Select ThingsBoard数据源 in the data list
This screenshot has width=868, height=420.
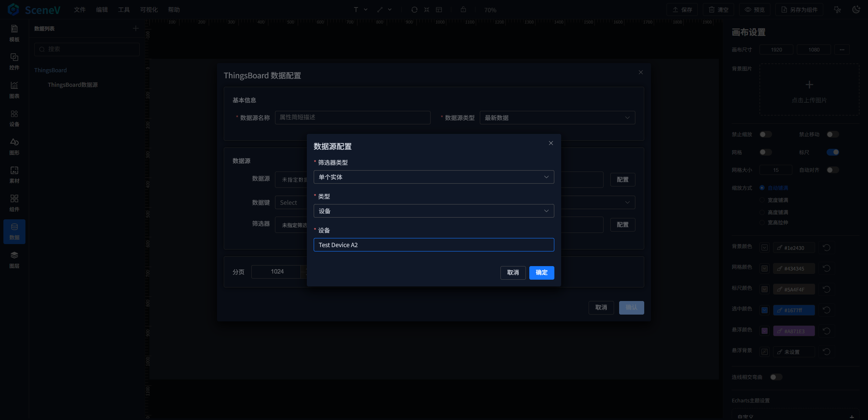pyautogui.click(x=73, y=85)
